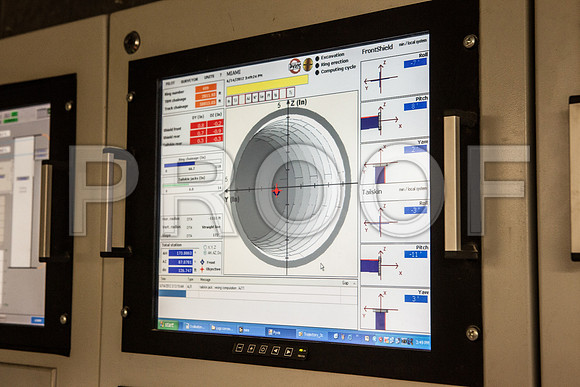
Task: Open the Windows Start button
Action: pos(168,324)
